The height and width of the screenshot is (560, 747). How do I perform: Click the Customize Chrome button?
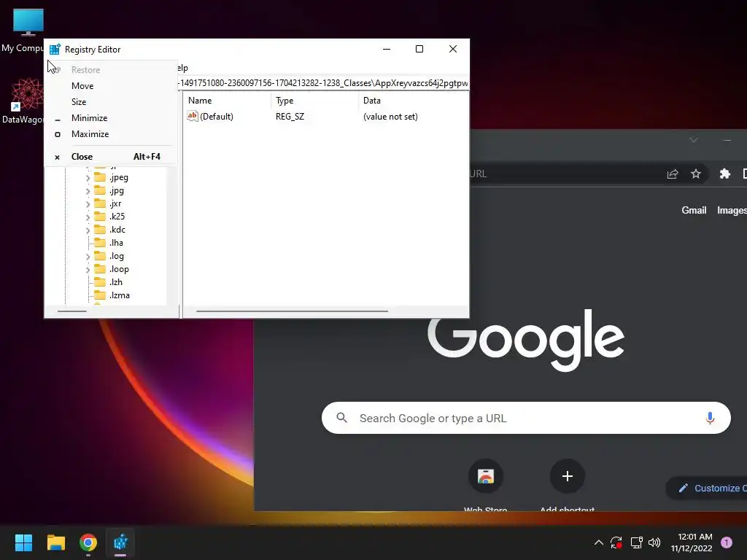(x=708, y=488)
